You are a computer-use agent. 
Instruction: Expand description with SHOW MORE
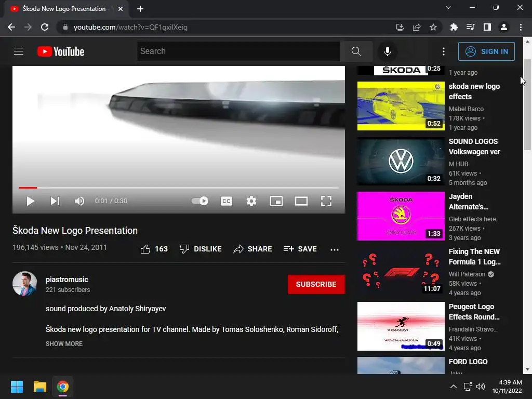pyautogui.click(x=64, y=344)
